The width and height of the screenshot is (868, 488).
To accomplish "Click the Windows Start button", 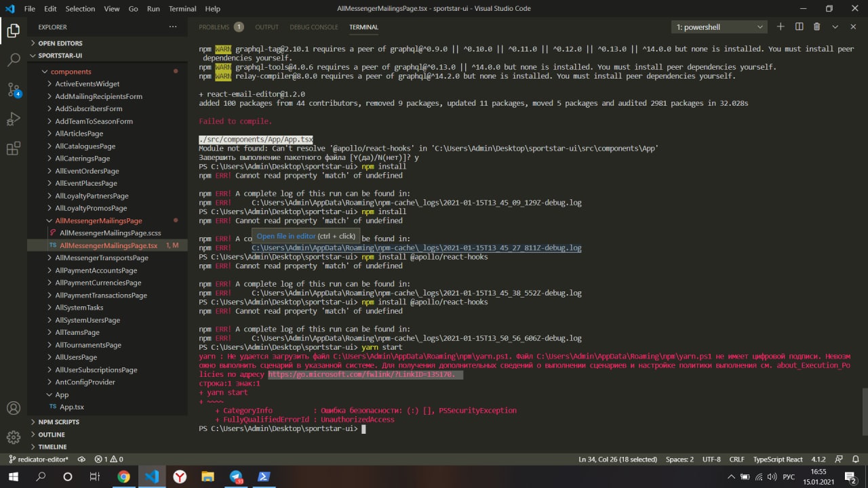I will click(13, 476).
